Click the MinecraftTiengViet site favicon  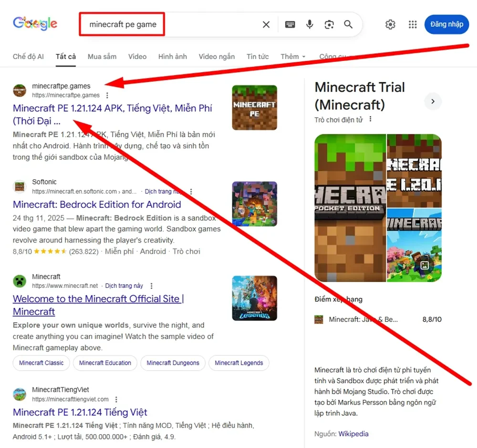click(x=20, y=394)
